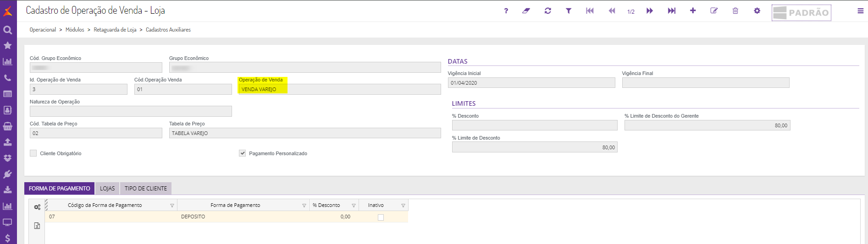Click the search magnifier in the sidebar
The image size is (868, 244).
pos(8,30)
